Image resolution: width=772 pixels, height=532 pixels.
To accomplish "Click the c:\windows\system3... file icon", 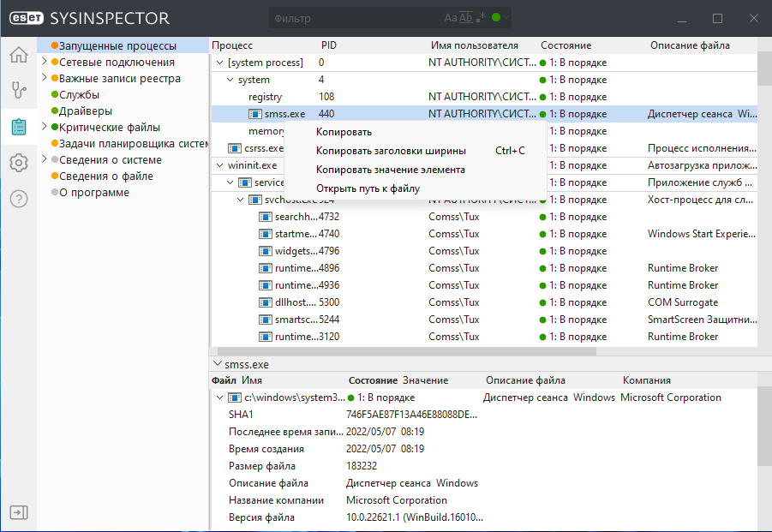I will tap(235, 398).
